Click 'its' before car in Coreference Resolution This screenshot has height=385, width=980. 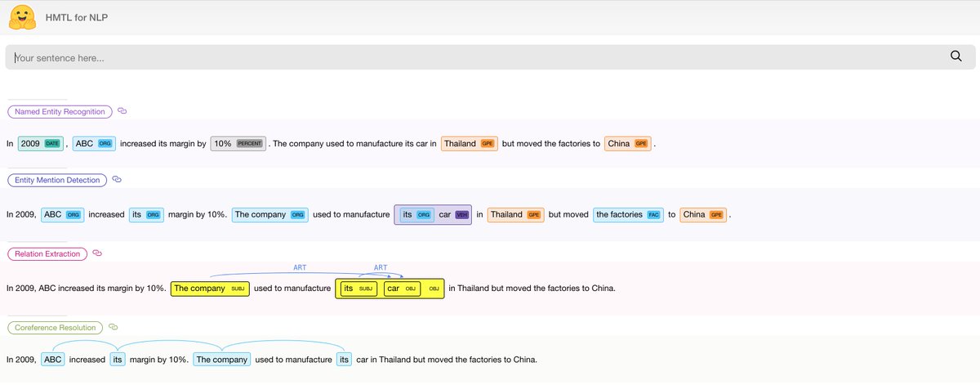point(345,360)
